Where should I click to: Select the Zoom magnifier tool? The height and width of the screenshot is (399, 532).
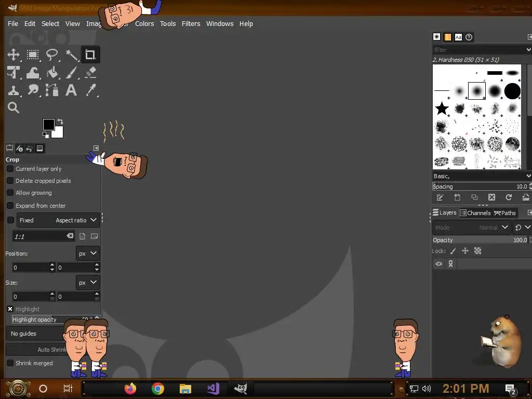tap(14, 108)
